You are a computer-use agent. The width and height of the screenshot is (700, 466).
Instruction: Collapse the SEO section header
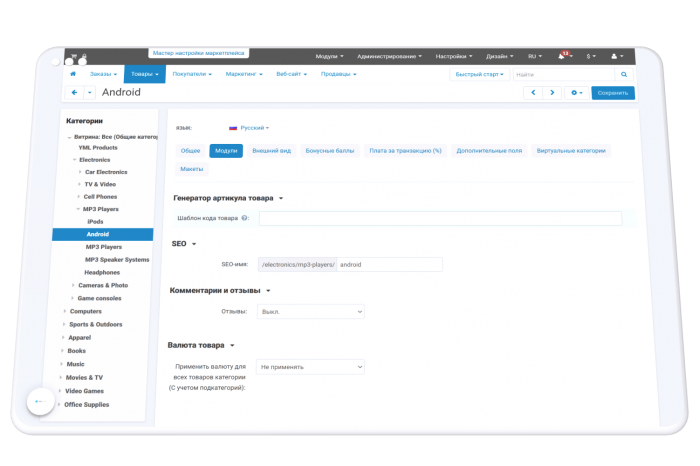(184, 244)
